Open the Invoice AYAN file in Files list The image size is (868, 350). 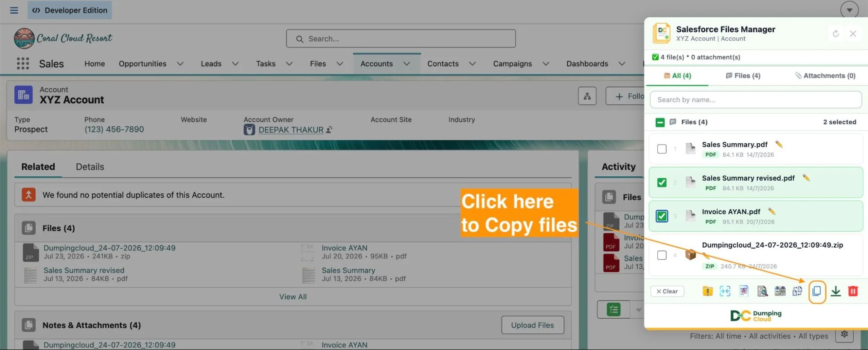point(344,248)
